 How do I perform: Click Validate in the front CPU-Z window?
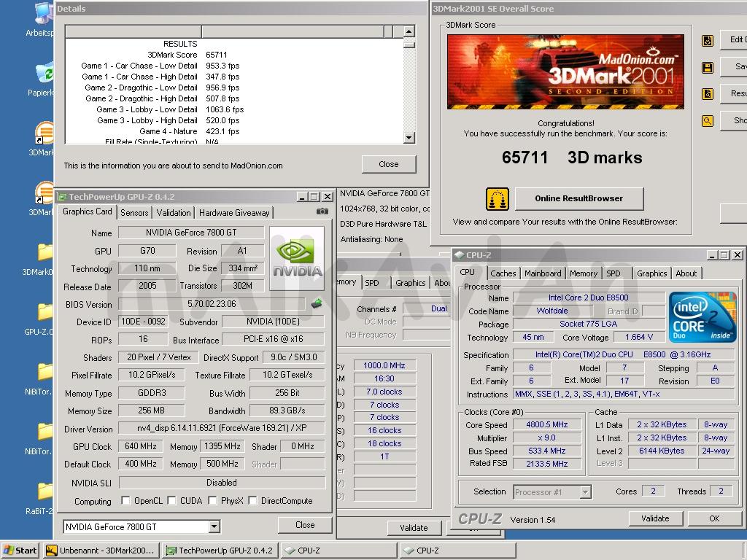tap(655, 518)
